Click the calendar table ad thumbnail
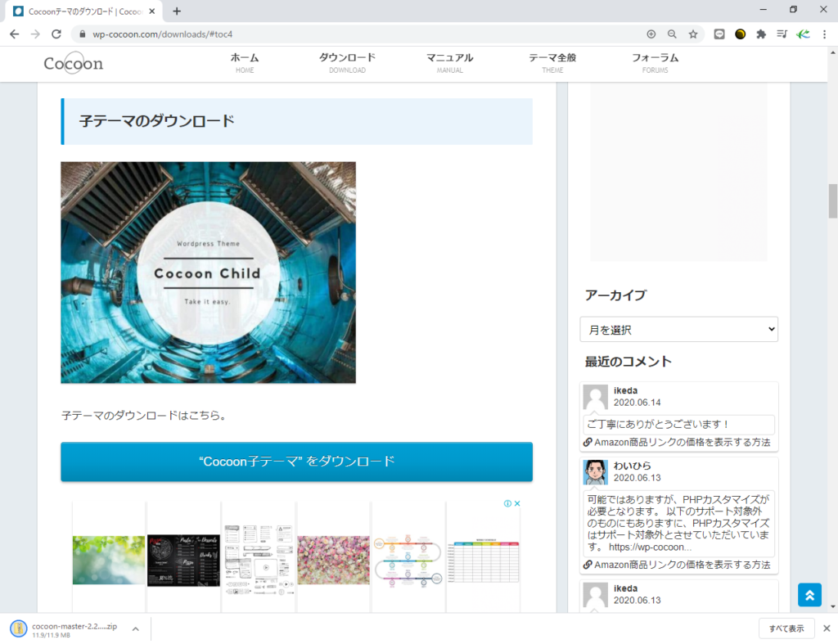The width and height of the screenshot is (838, 644). [483, 561]
